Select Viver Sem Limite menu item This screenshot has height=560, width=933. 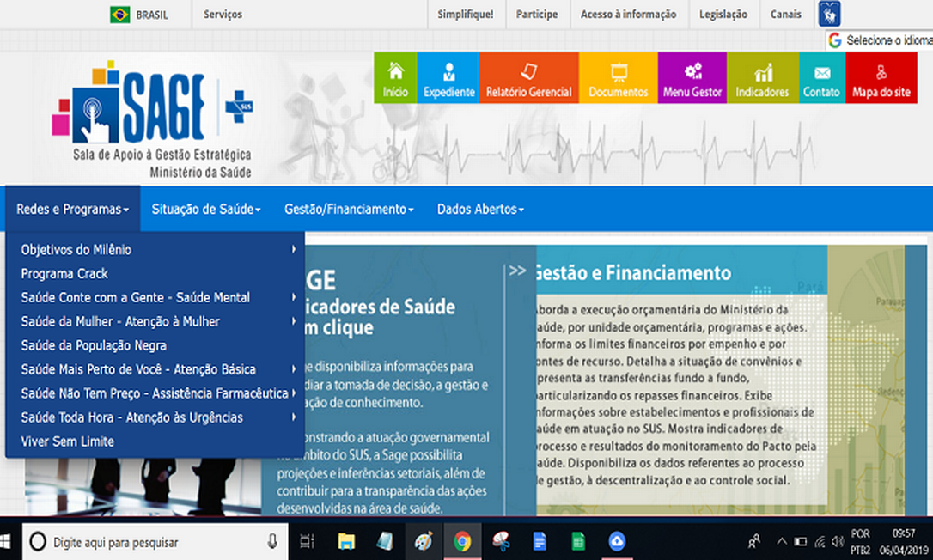tap(67, 441)
